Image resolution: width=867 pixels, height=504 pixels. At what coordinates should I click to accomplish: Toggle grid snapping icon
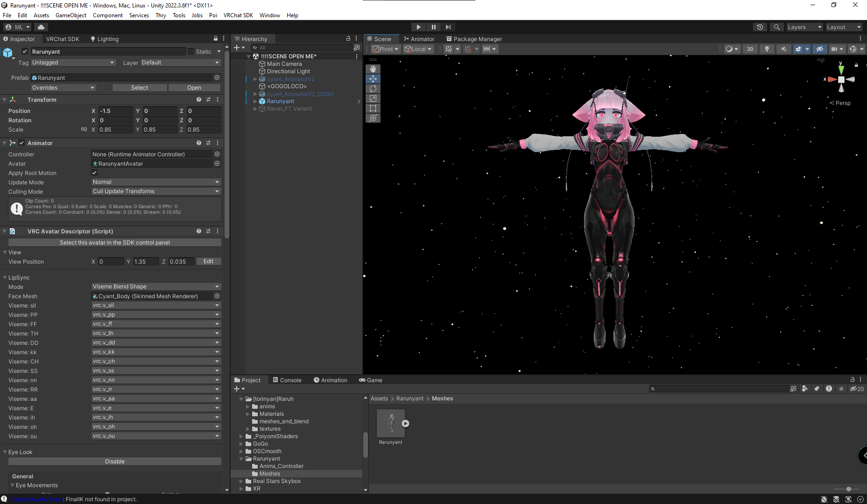click(467, 49)
